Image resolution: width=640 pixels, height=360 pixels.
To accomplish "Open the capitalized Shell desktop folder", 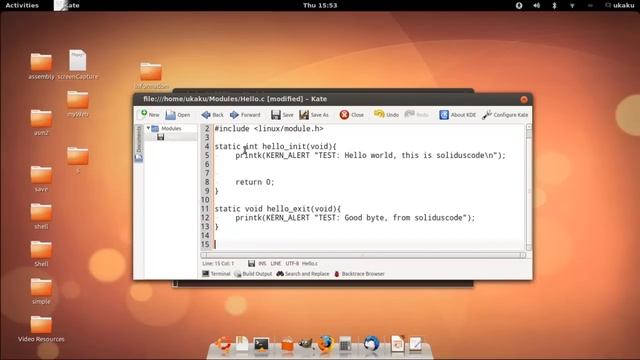I will pos(41,253).
